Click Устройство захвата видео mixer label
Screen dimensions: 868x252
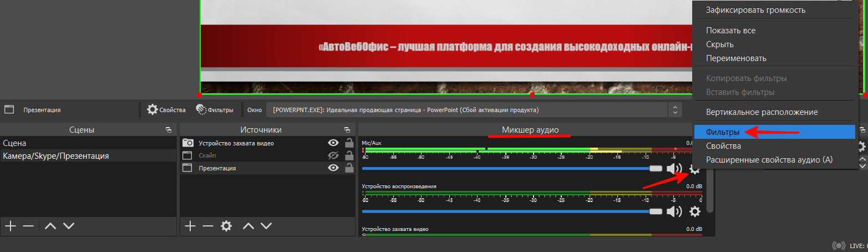395,229
